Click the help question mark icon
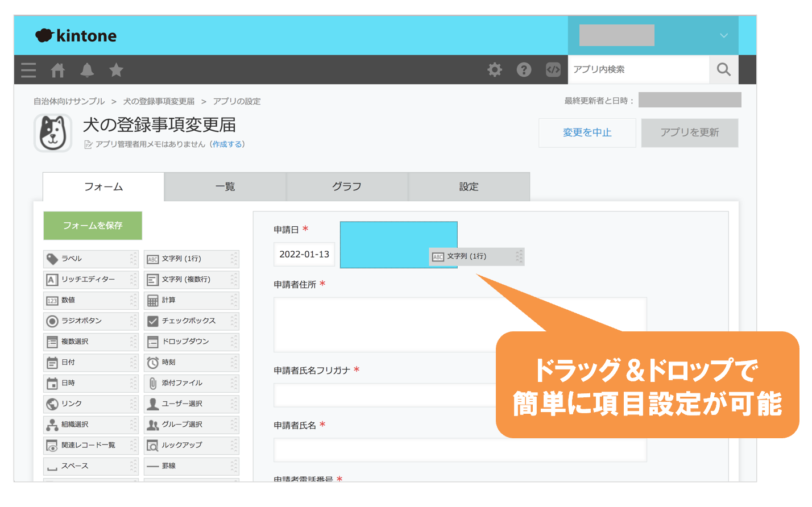 coord(523,69)
